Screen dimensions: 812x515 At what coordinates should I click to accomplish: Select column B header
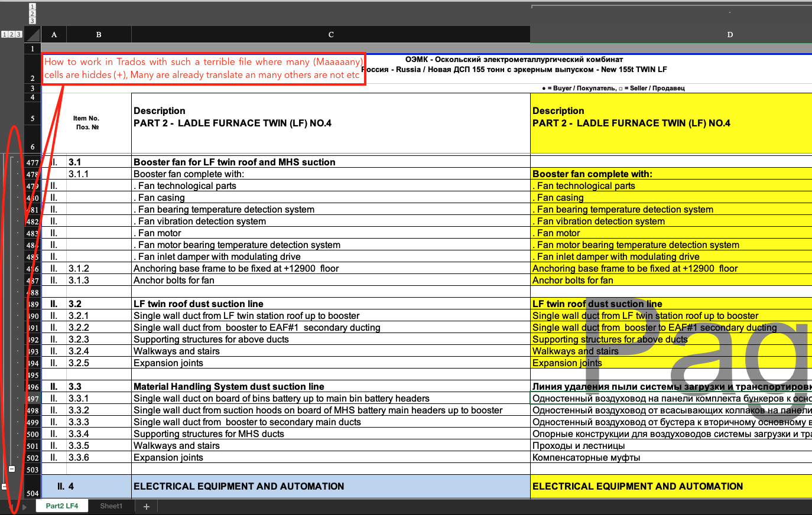coord(99,34)
